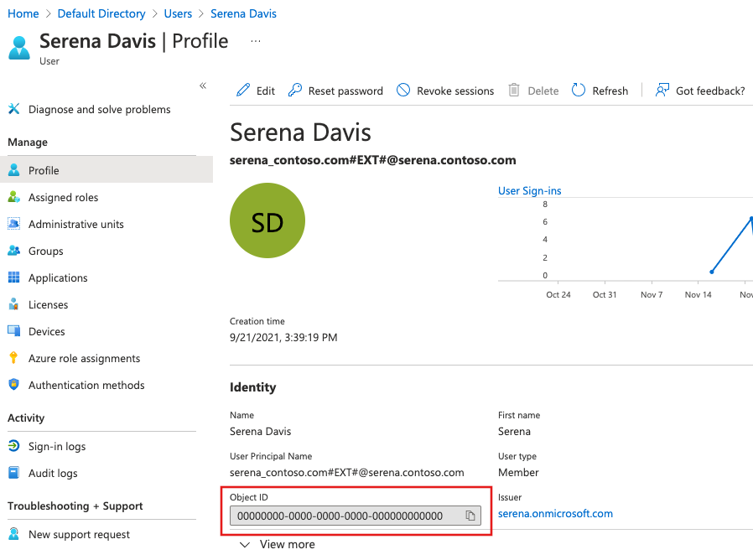
Task: Navigate to Users via breadcrumb
Action: (178, 13)
